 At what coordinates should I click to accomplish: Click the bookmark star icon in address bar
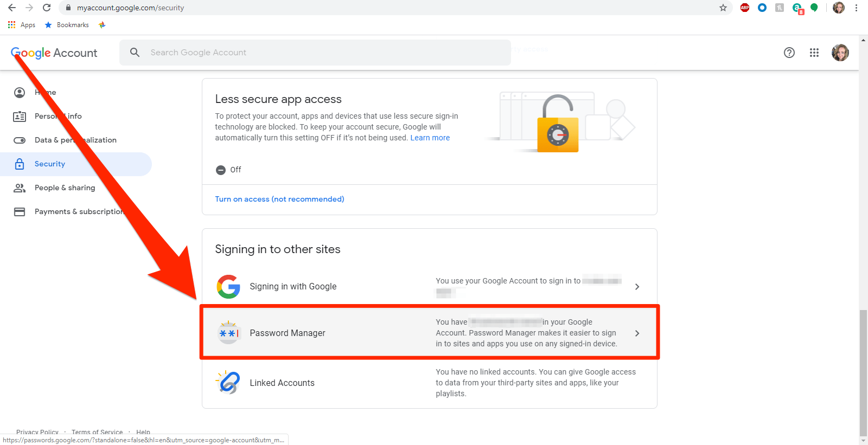pyautogui.click(x=723, y=8)
